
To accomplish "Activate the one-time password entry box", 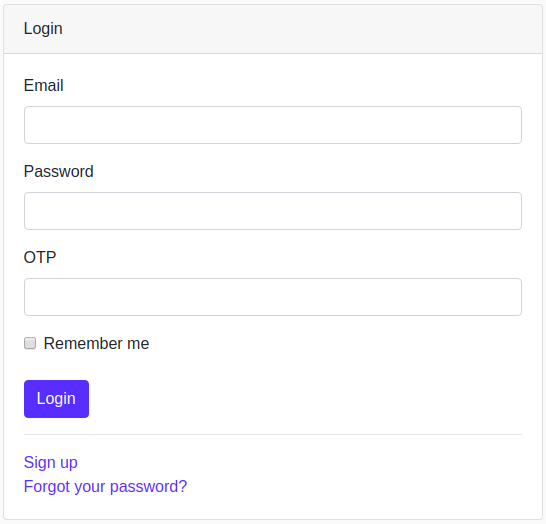I will click(x=273, y=297).
